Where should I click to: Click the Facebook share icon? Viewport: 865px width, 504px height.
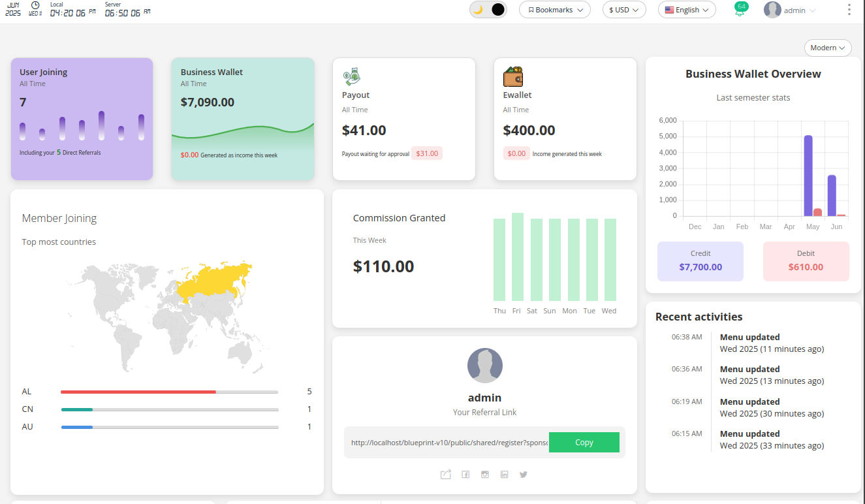(x=465, y=475)
